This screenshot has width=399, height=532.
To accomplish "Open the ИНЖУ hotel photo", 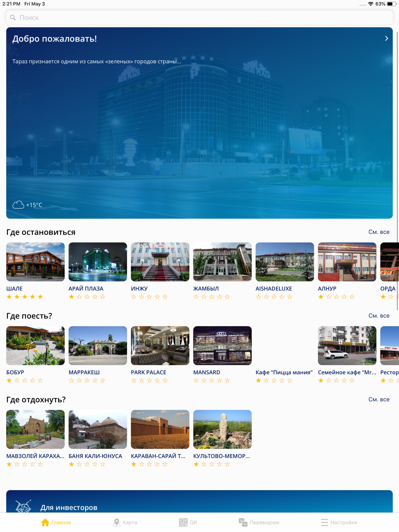I will (x=160, y=262).
